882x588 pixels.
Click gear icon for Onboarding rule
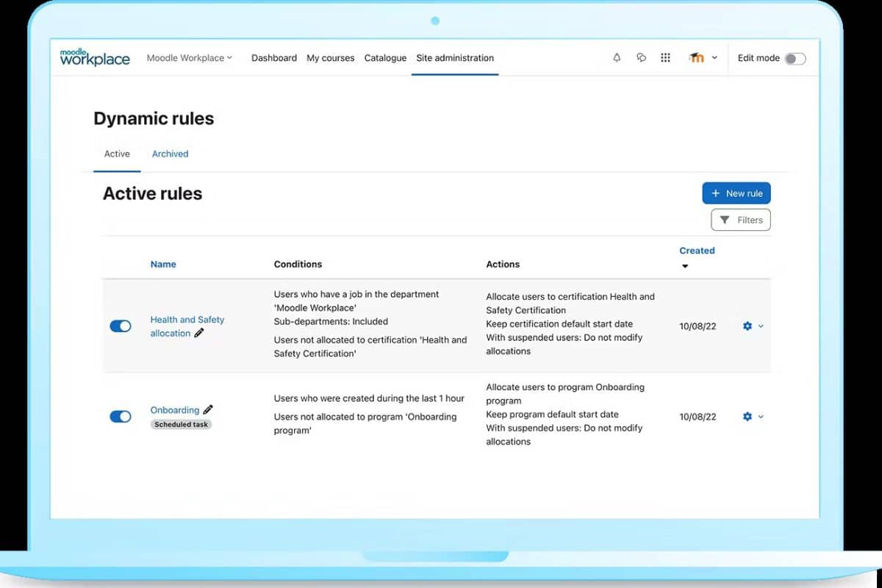pos(747,416)
